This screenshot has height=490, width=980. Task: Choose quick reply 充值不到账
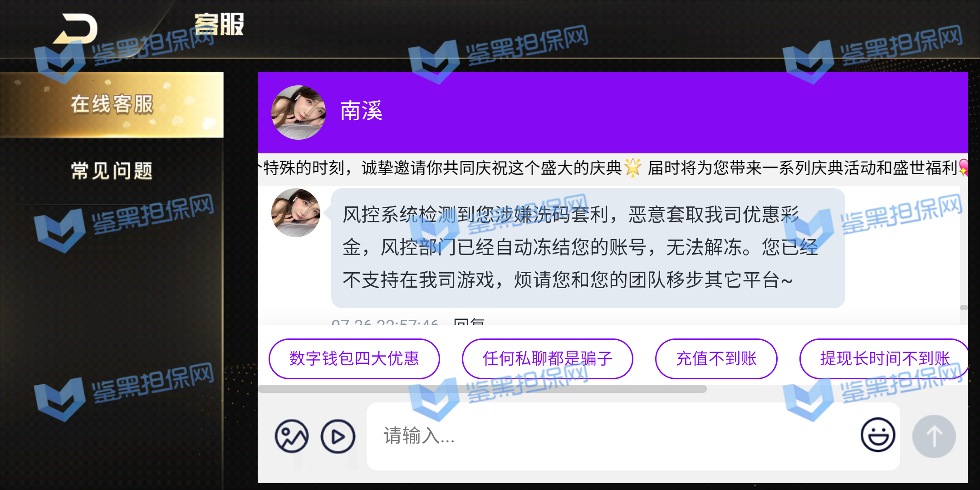click(716, 358)
